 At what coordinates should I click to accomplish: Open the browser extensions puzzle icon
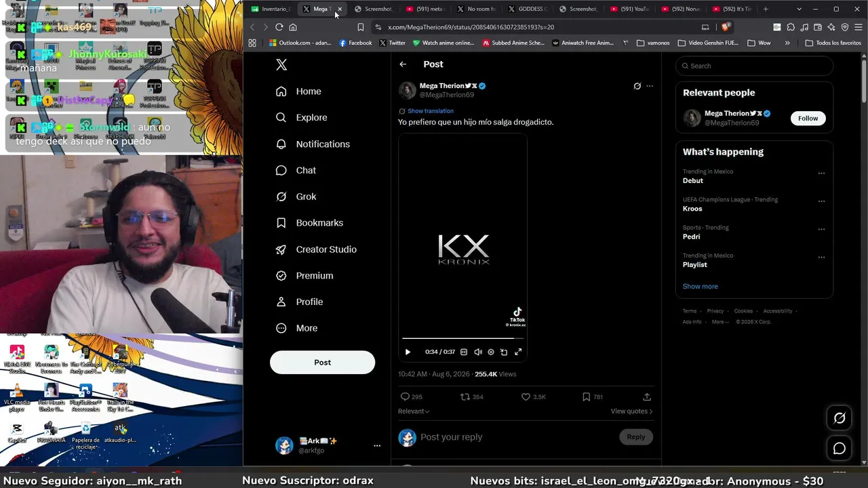[x=791, y=27]
